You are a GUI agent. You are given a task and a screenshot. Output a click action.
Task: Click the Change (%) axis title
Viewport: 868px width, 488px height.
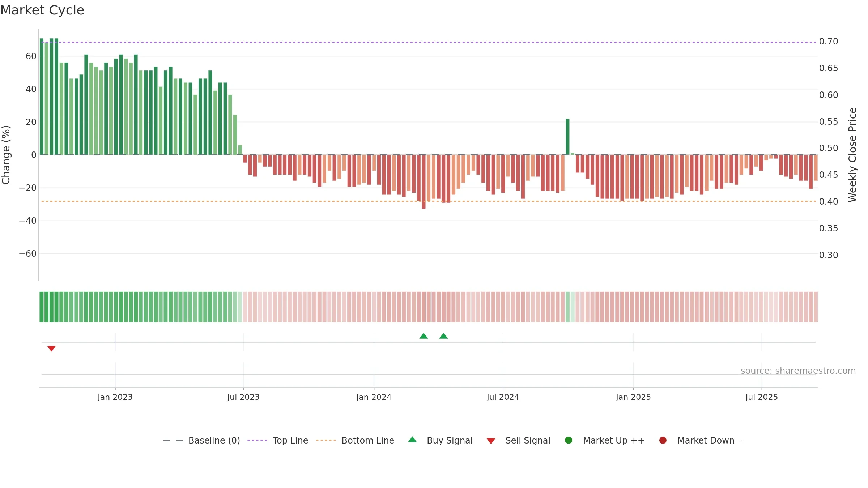click(x=6, y=155)
